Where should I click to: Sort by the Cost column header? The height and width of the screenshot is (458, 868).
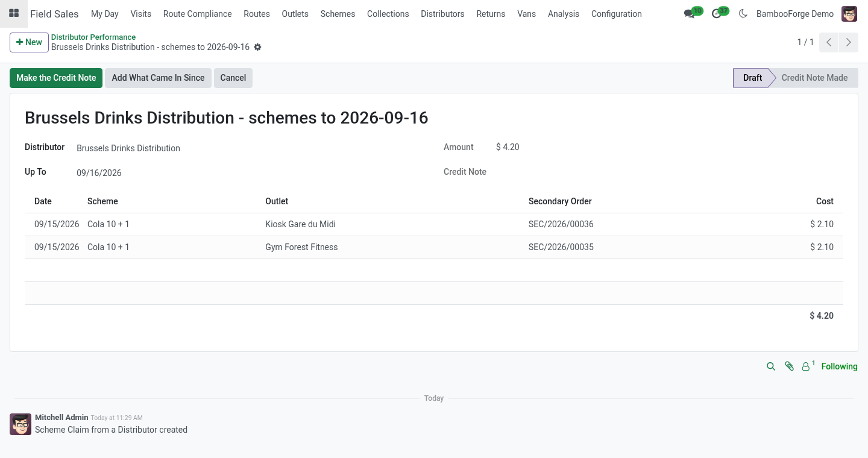point(825,201)
